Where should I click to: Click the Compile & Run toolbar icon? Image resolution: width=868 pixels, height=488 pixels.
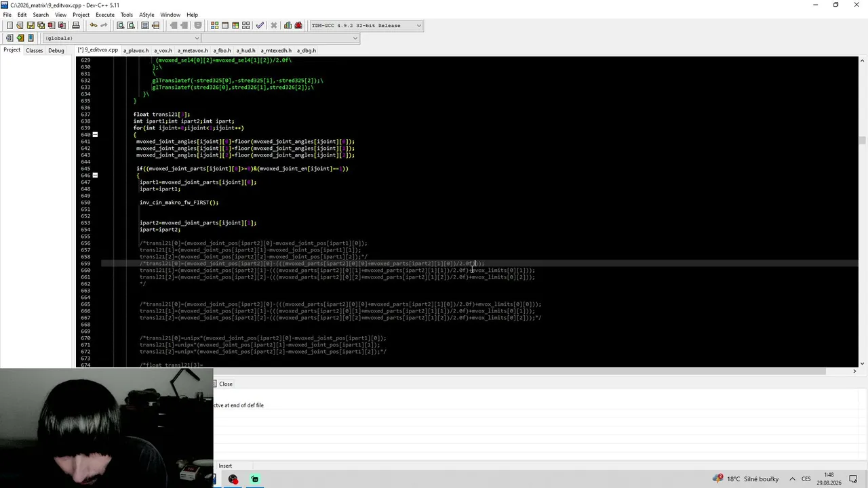[x=235, y=25]
